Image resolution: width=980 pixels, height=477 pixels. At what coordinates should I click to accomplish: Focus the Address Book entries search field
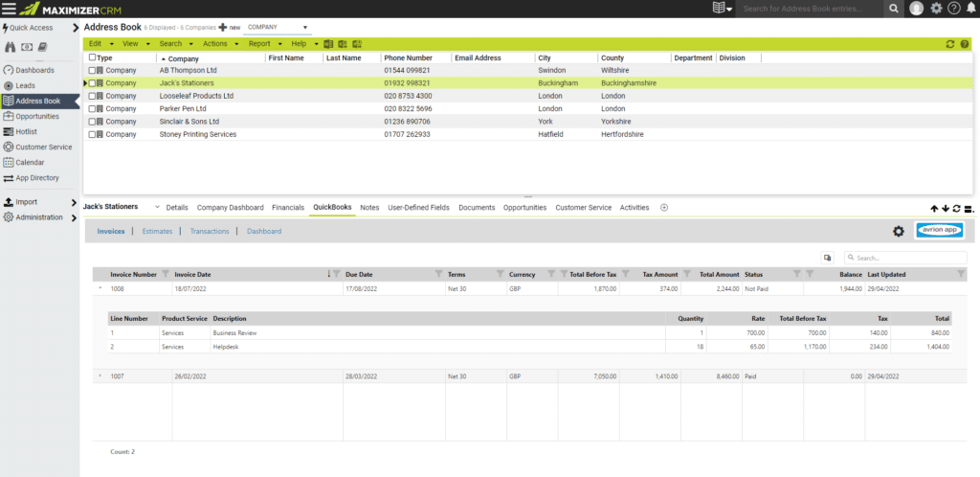coord(810,9)
